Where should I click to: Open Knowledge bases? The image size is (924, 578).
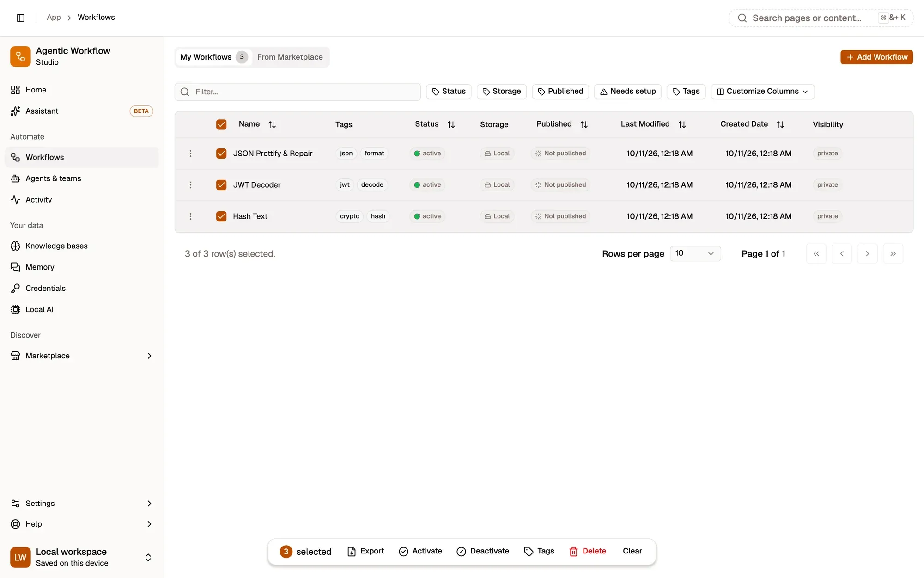click(82, 246)
